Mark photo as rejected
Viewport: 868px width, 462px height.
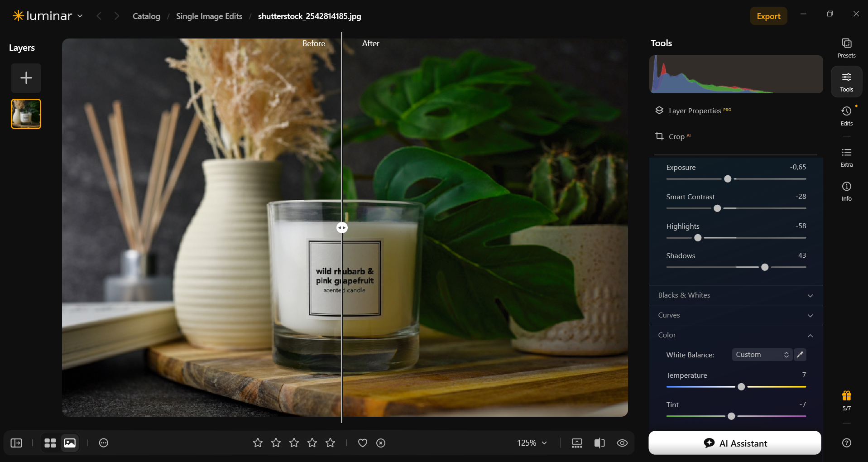click(x=381, y=443)
